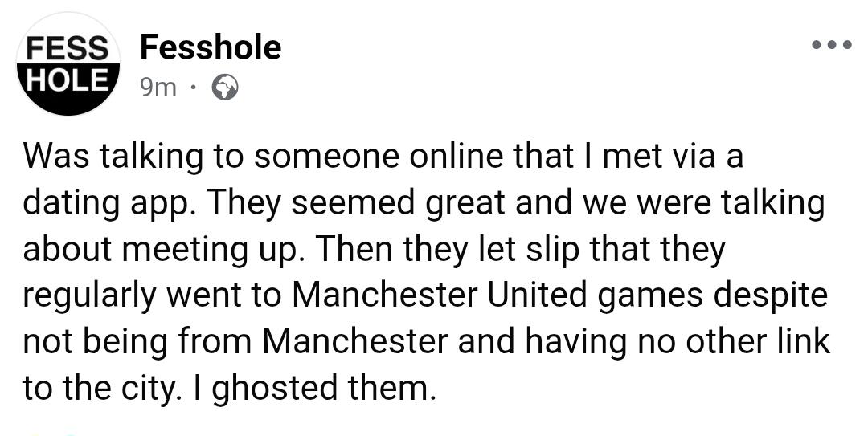868x436 pixels.
Task: Open the three-dot post options menu
Action: 830,45
